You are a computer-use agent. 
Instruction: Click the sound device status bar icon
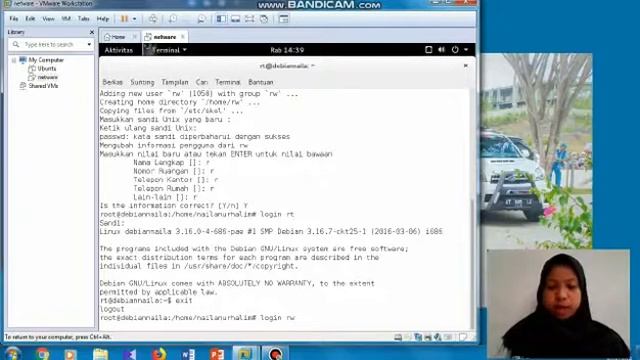click(x=438, y=337)
